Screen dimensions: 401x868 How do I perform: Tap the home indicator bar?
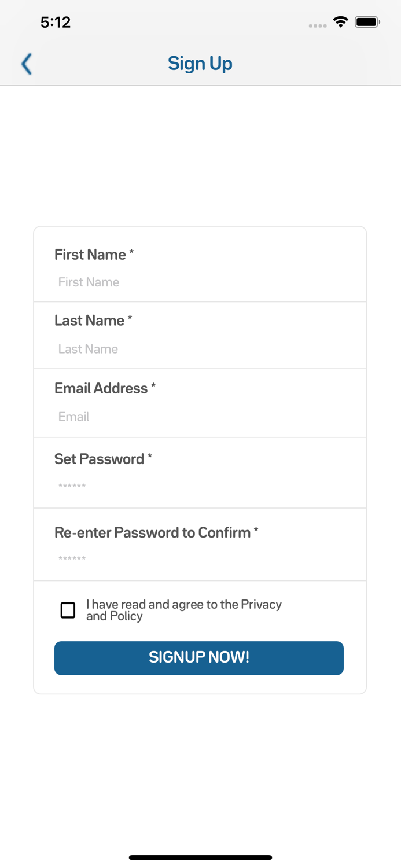pos(200,857)
